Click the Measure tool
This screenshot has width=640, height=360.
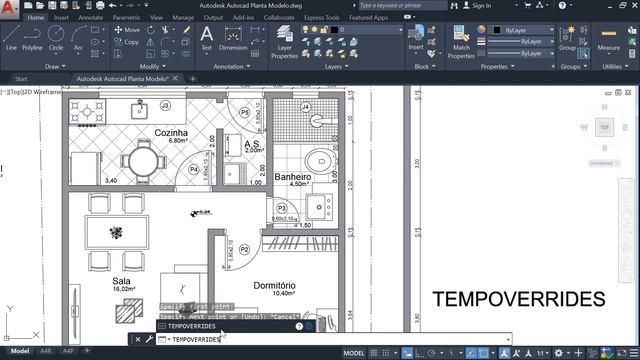coord(609,39)
